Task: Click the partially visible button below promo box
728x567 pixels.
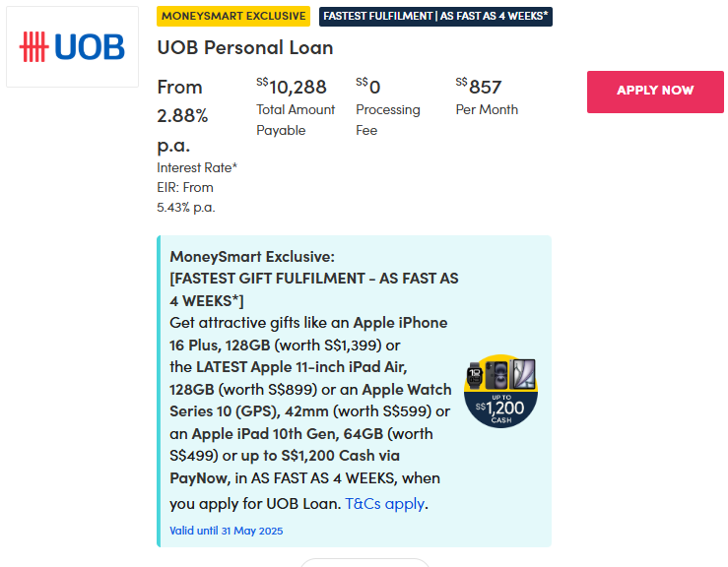Action: click(x=364, y=562)
